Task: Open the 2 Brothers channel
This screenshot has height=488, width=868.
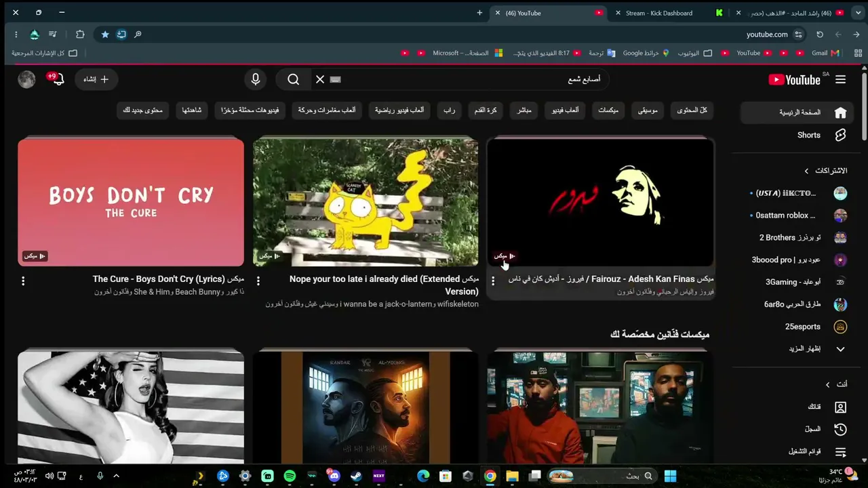Action: click(x=797, y=238)
